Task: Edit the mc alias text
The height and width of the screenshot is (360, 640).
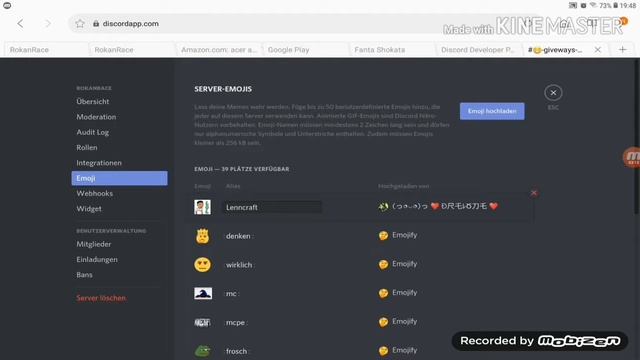Action: click(232, 294)
